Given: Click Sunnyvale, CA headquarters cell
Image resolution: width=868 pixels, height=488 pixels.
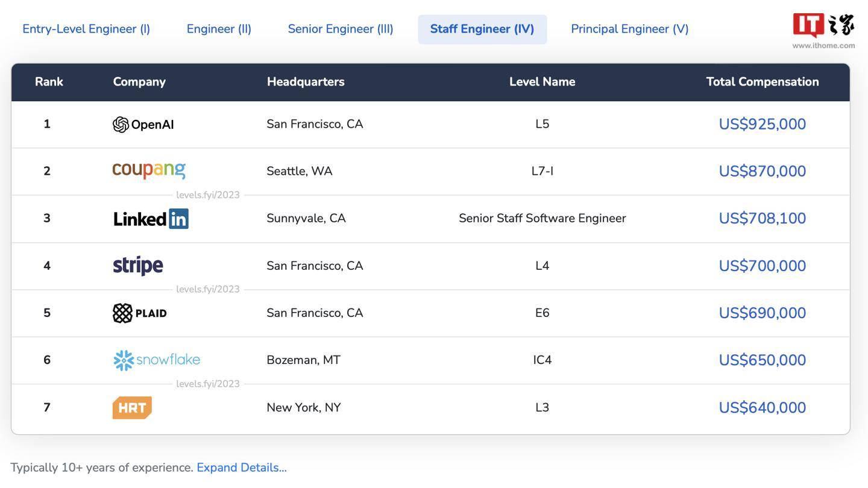Looking at the screenshot, I should pyautogui.click(x=306, y=218).
